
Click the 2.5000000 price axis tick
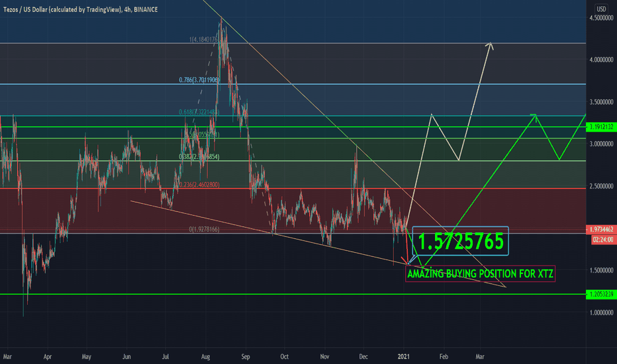[x=601, y=186]
